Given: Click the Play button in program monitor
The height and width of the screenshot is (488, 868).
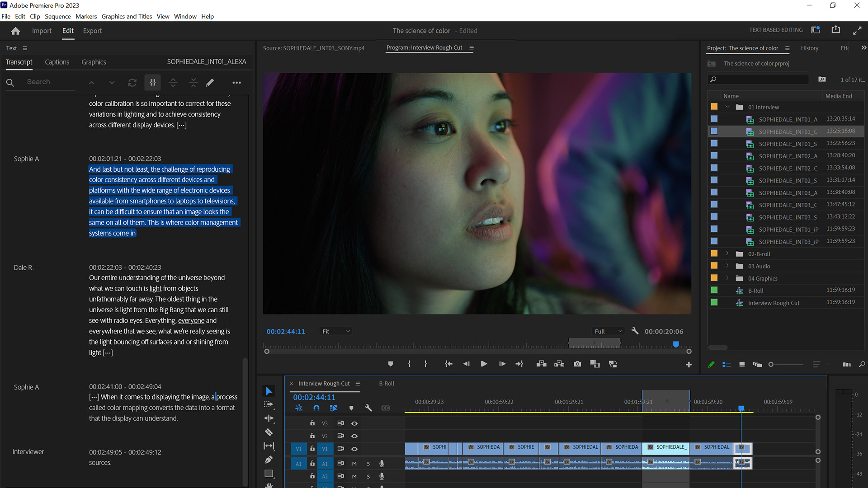Looking at the screenshot, I should click(484, 364).
